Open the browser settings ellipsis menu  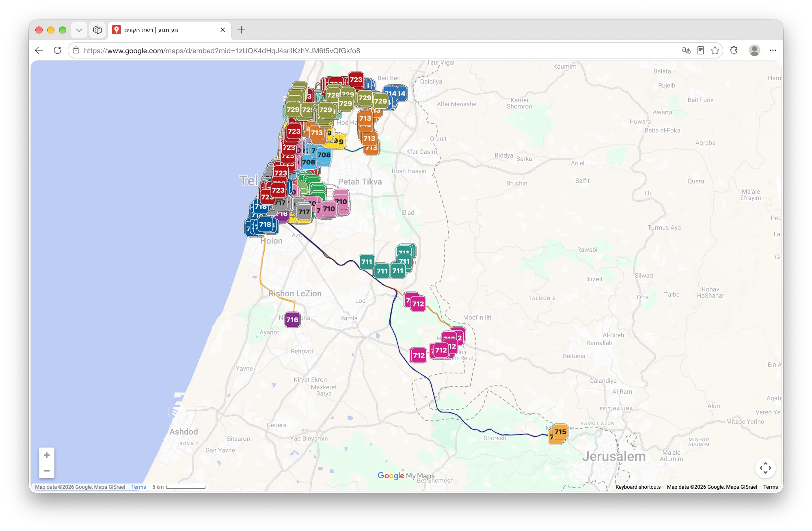[773, 50]
